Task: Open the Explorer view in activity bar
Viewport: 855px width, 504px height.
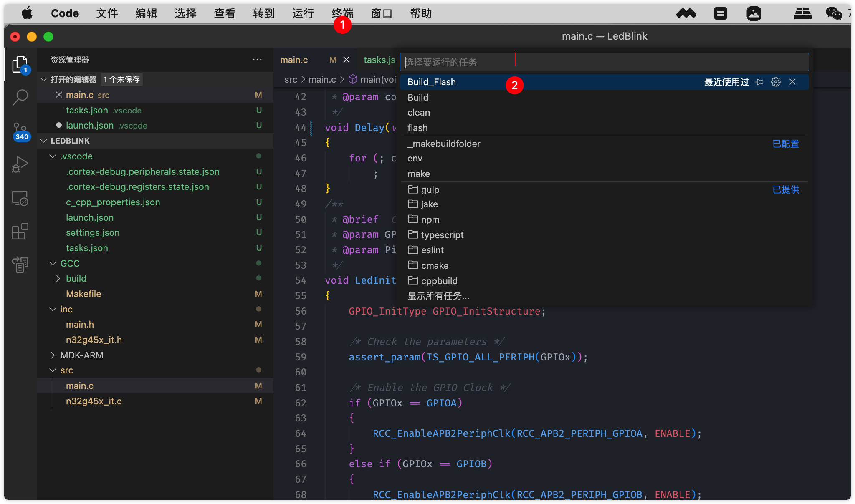Action: (x=20, y=65)
